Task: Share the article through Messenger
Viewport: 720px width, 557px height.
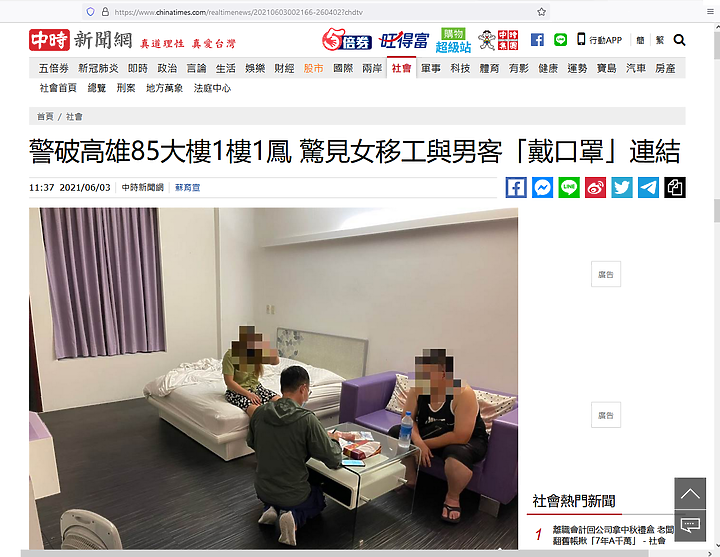Action: coord(542,188)
